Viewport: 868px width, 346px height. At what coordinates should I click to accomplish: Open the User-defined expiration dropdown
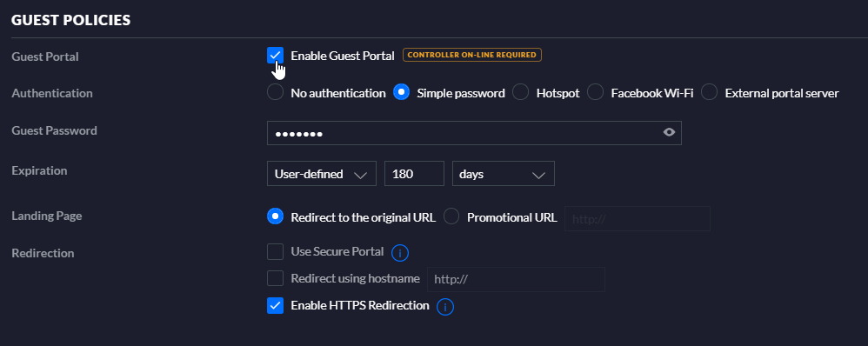point(322,174)
